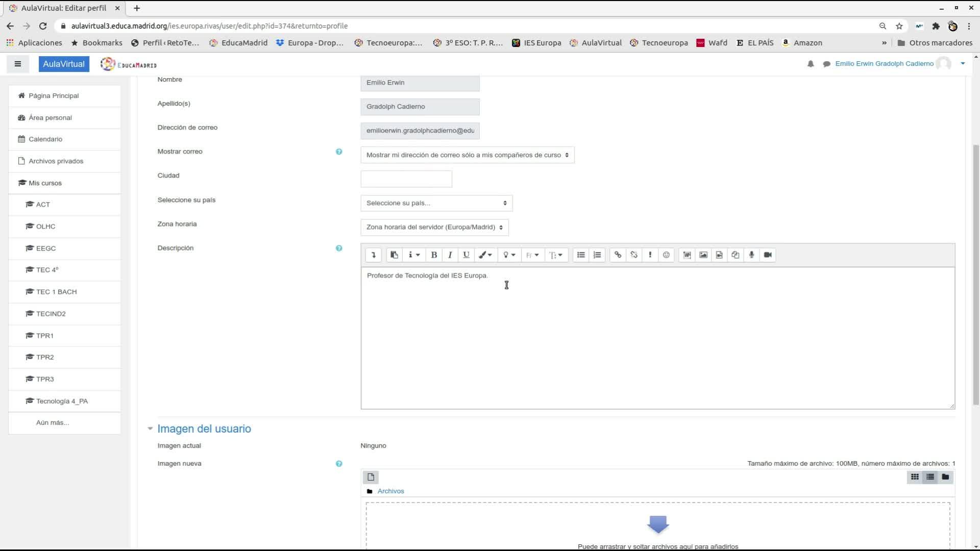Switch file picker to icon grid view

pyautogui.click(x=915, y=477)
